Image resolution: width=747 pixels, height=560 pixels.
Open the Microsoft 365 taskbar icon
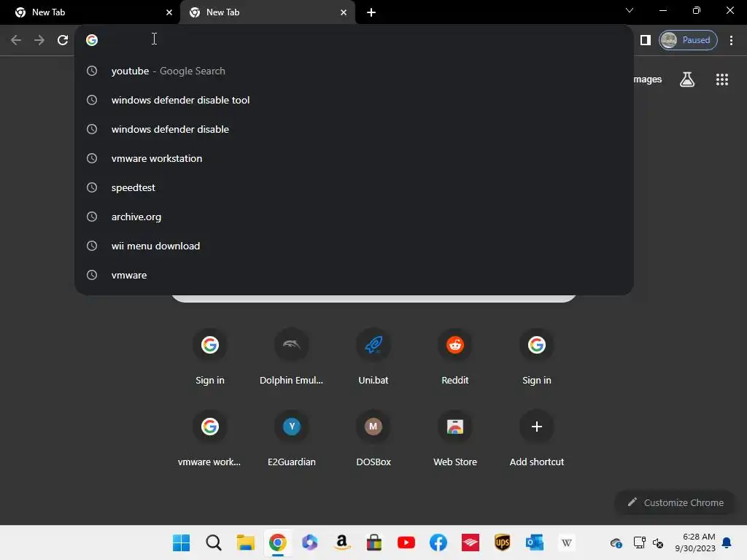click(x=309, y=542)
